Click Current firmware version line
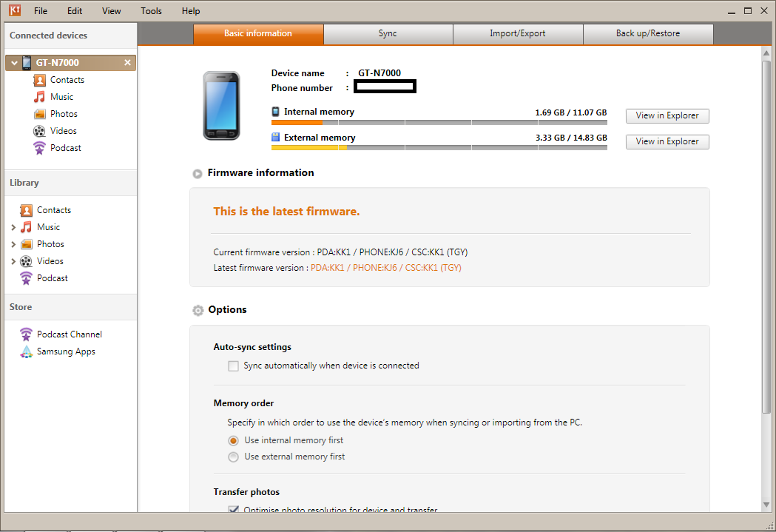776x532 pixels. point(340,252)
